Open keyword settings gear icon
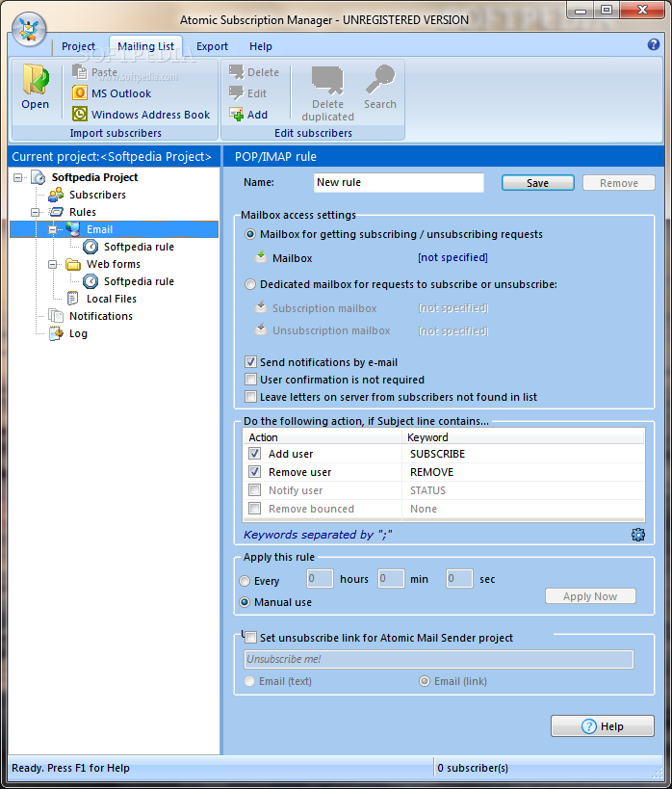The image size is (672, 789). click(x=638, y=535)
